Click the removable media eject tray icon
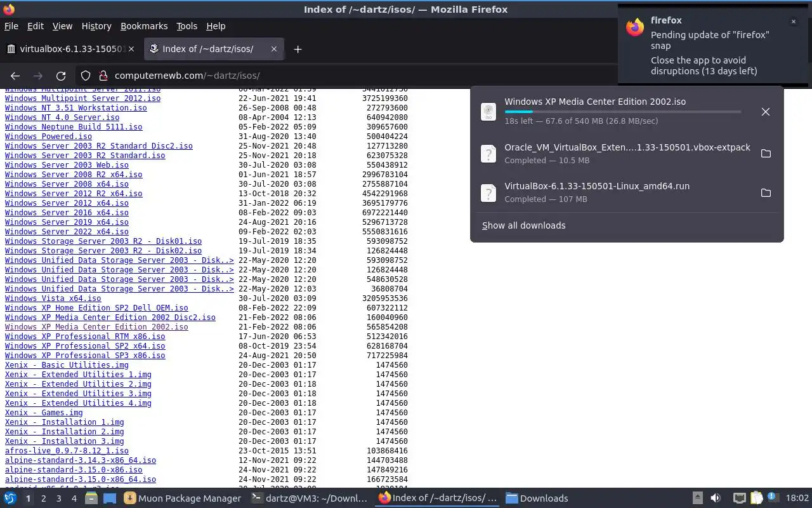 [x=697, y=498]
